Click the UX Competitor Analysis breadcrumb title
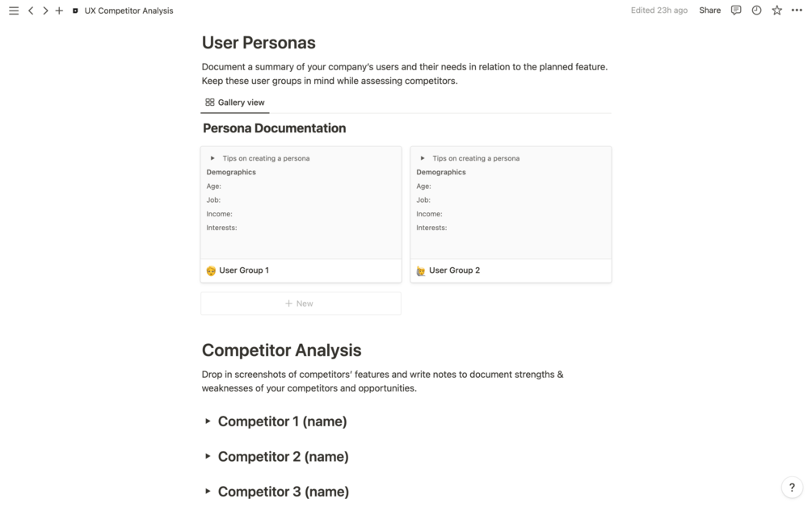The height and width of the screenshot is (507, 812). pyautogui.click(x=128, y=10)
